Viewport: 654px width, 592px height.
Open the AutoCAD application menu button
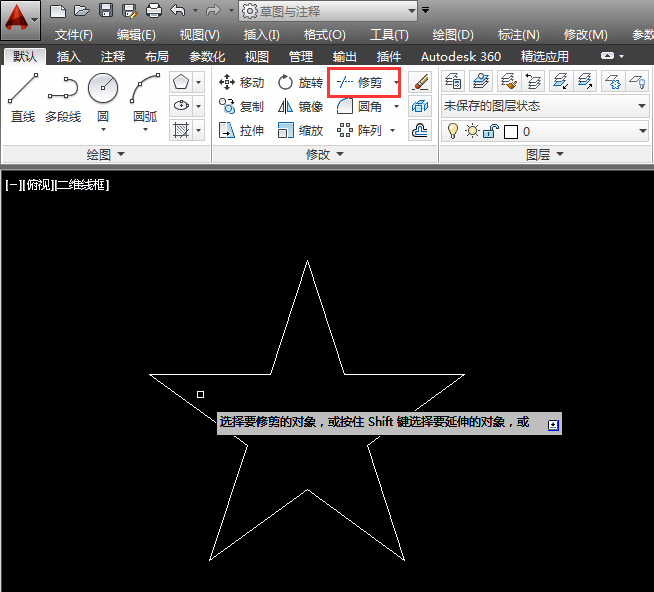(20, 20)
